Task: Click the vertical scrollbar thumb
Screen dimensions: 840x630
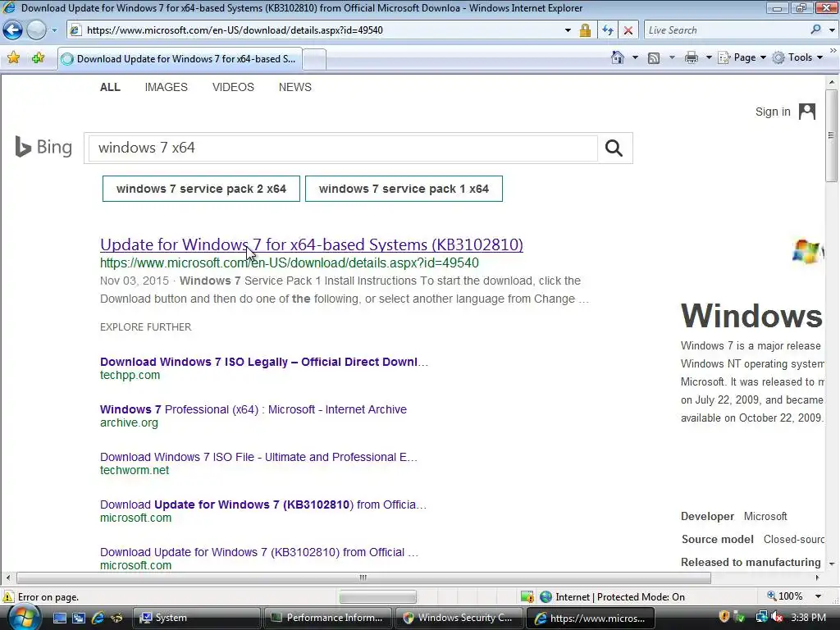Action: 832,136
